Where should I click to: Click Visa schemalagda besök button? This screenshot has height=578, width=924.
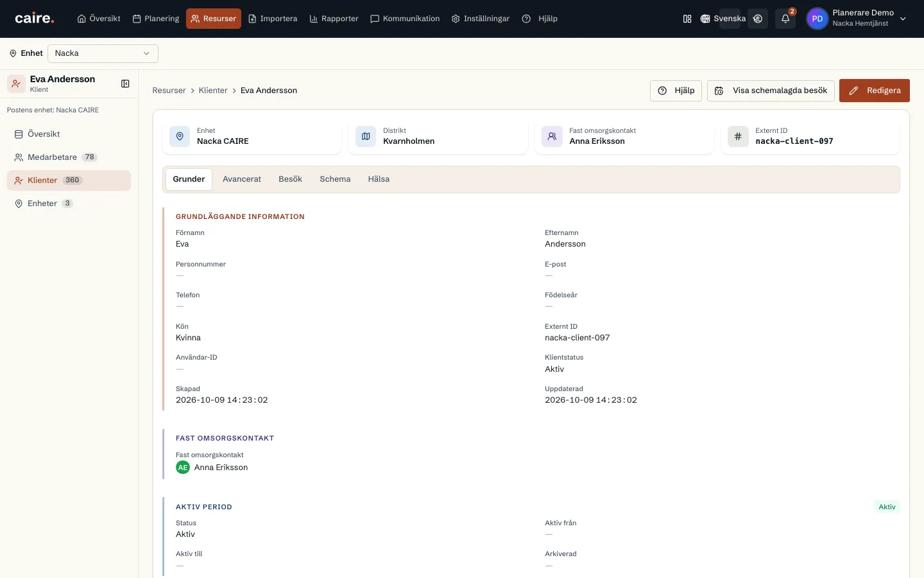click(771, 91)
